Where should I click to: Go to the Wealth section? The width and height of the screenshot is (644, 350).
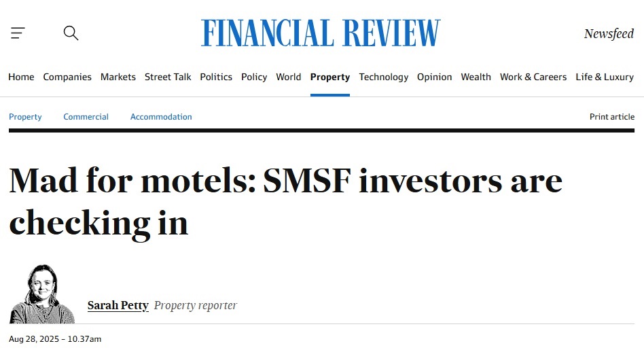click(x=476, y=77)
